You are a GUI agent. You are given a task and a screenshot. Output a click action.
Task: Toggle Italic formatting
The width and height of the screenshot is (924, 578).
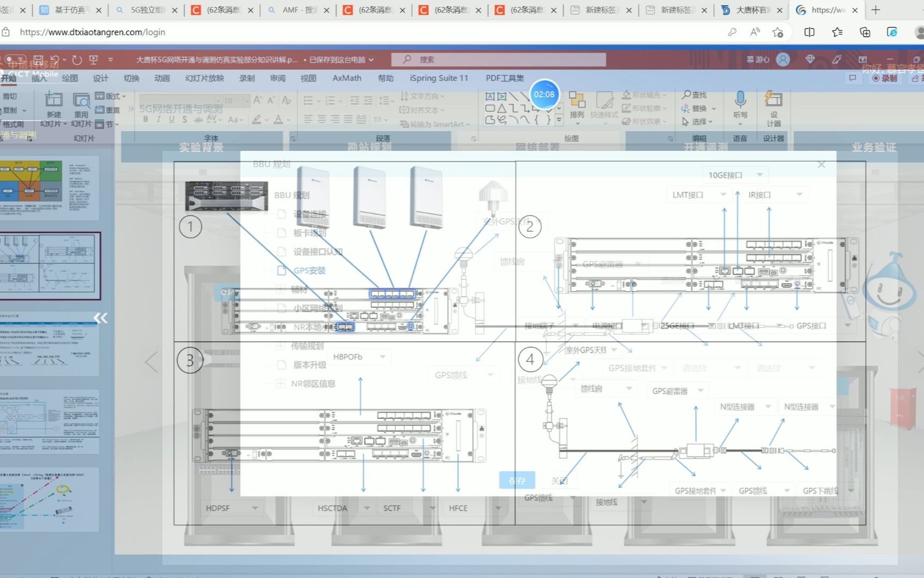(158, 119)
